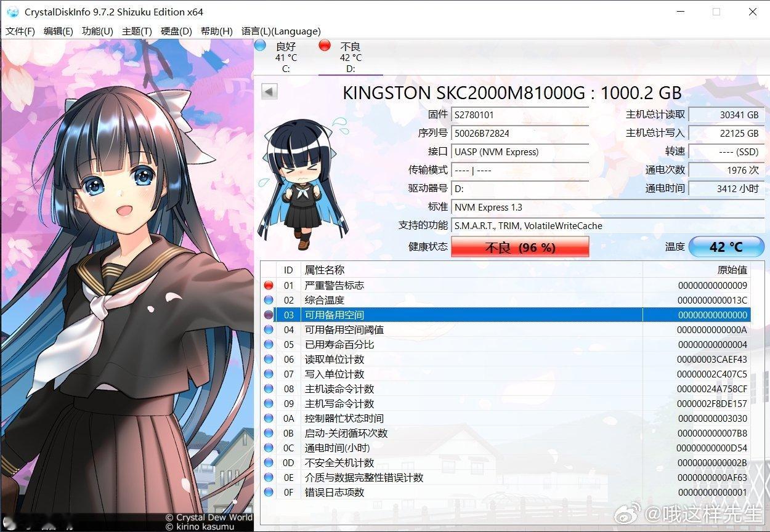Click status indicator of attribute 03 可用备用空间
Screen dimensions: 770x532
click(269, 315)
